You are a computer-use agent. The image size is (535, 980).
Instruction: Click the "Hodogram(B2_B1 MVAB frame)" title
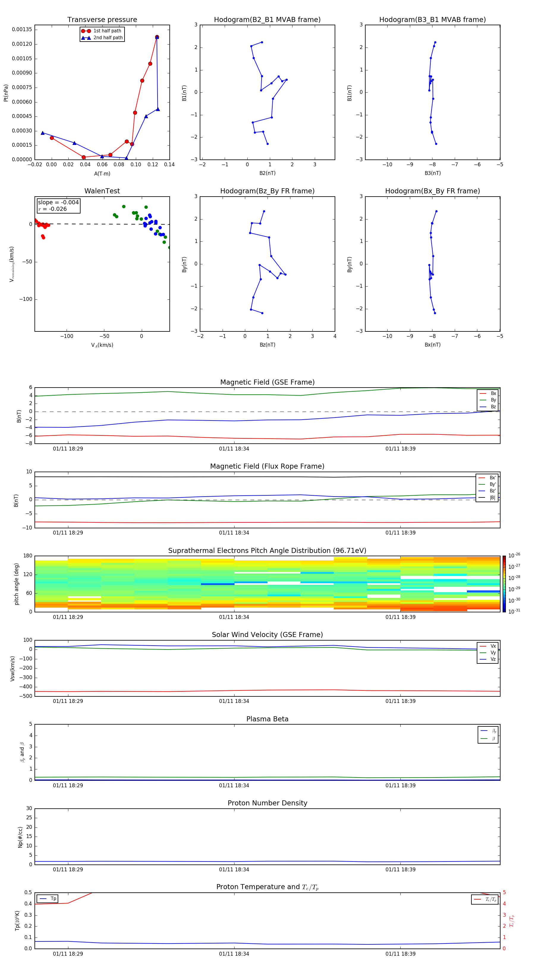pos(267,20)
